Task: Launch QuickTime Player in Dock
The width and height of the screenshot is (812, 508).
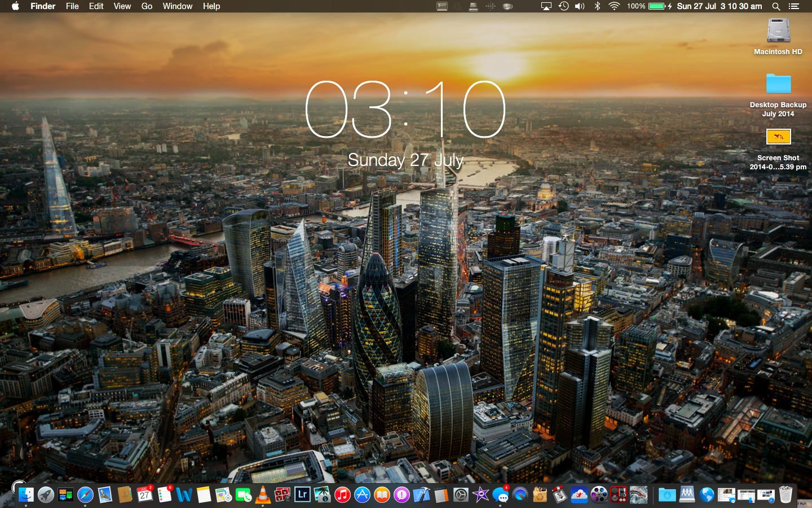Action: 520,495
